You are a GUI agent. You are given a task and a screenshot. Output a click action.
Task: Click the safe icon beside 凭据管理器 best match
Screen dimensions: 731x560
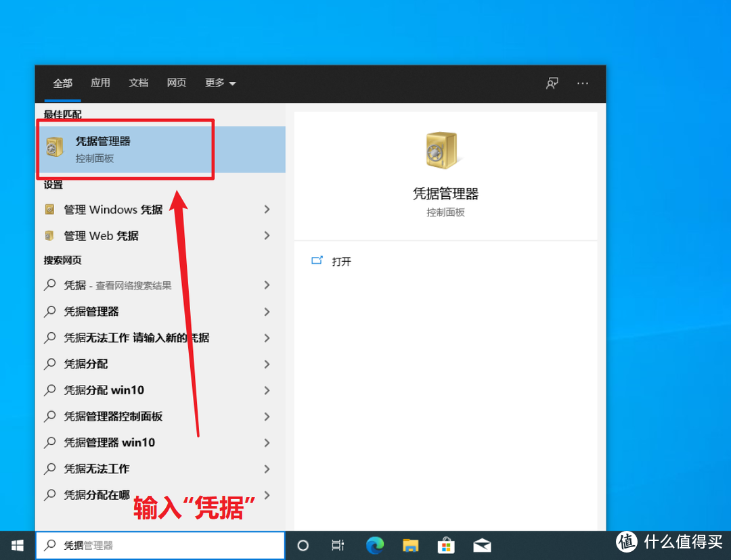point(55,147)
